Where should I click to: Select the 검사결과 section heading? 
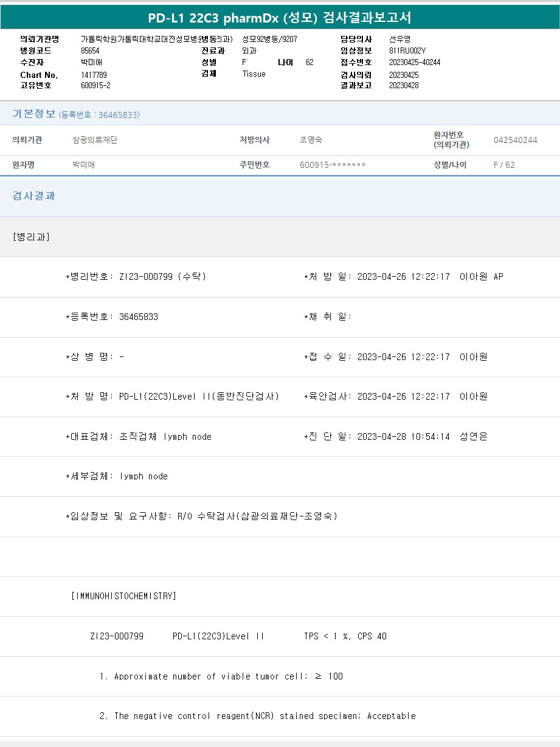pos(33,196)
